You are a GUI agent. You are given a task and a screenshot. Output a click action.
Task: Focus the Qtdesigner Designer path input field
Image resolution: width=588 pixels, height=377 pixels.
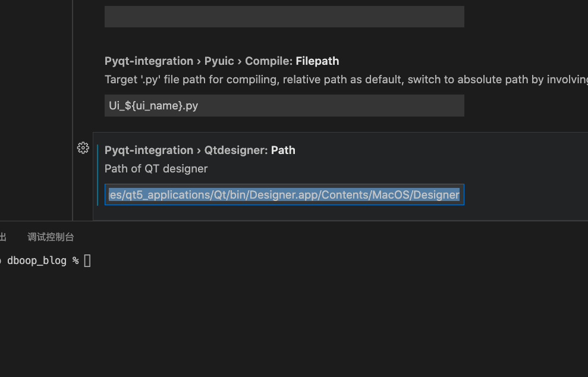284,194
